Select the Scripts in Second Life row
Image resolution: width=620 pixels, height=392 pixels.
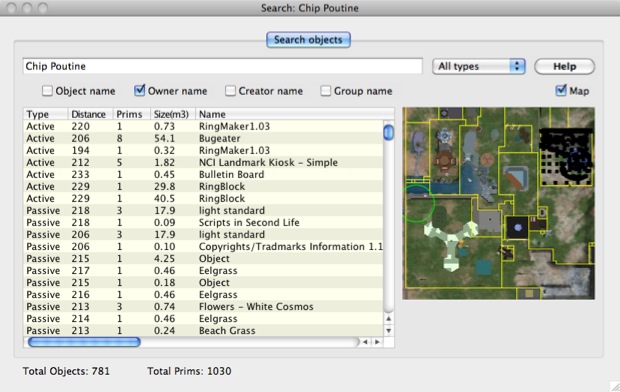[203, 223]
